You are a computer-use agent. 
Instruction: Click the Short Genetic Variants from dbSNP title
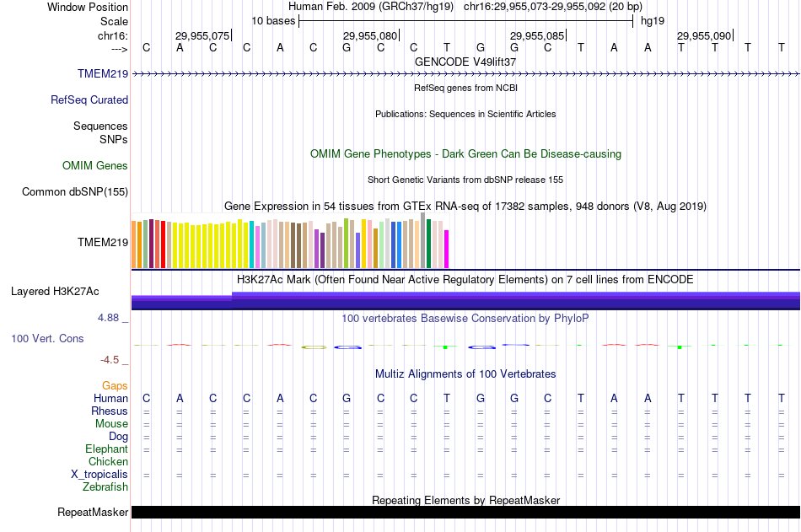[x=465, y=180]
